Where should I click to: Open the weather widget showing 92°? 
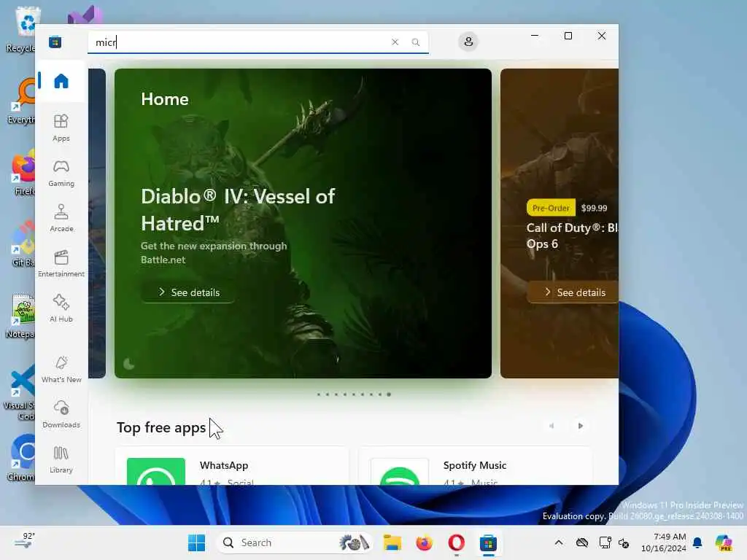pos(24,540)
